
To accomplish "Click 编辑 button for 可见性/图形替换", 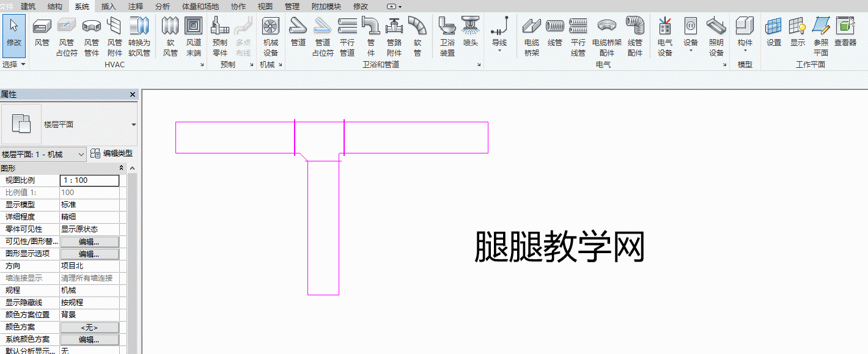I will (x=89, y=242).
